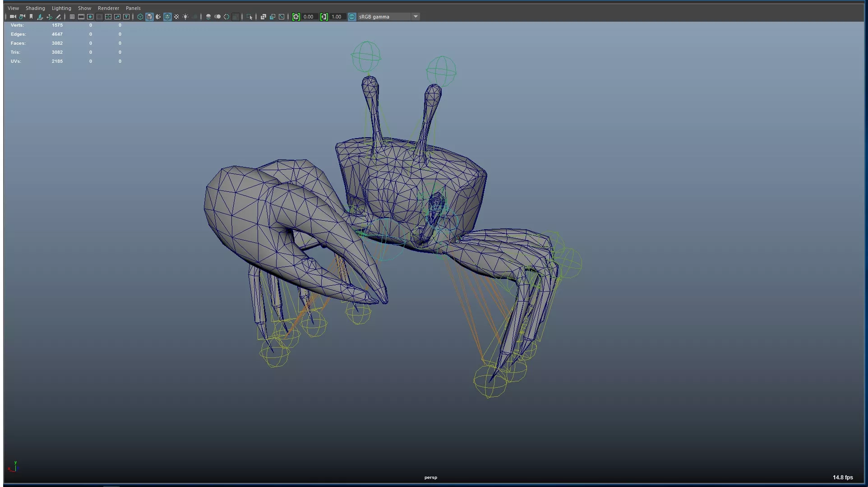Turn off the color management ON button
Viewport: 868px width, 487px height.
point(352,17)
